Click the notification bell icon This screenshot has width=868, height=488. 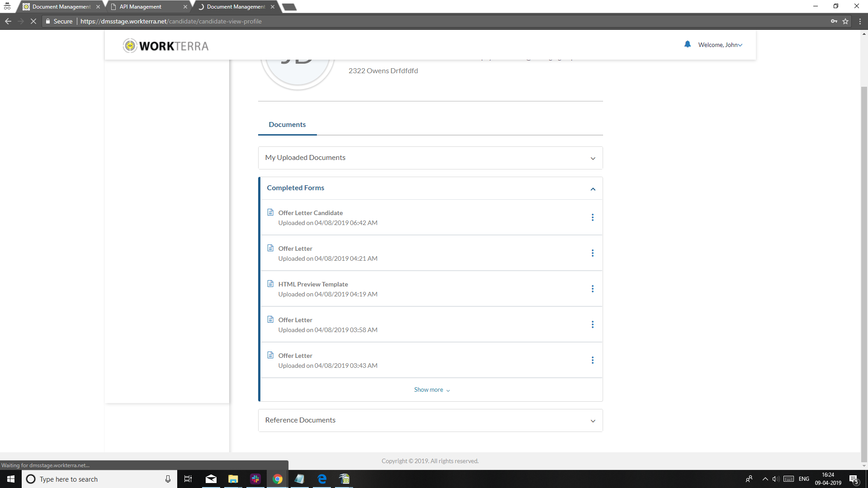tap(687, 44)
